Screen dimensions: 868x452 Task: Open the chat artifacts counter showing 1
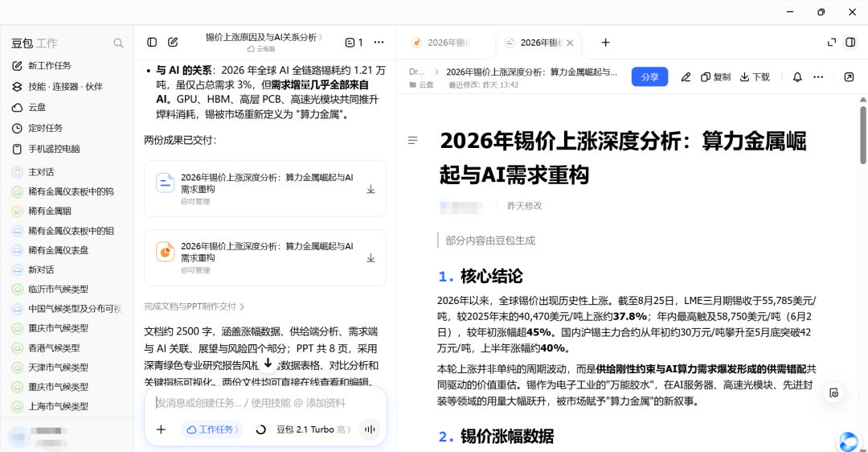point(354,42)
